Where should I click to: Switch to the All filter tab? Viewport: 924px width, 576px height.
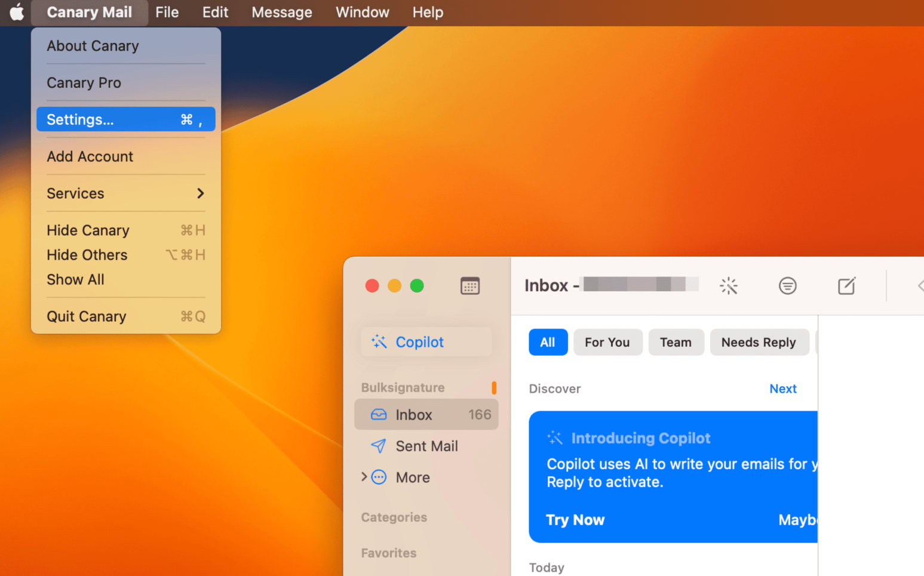(x=548, y=342)
